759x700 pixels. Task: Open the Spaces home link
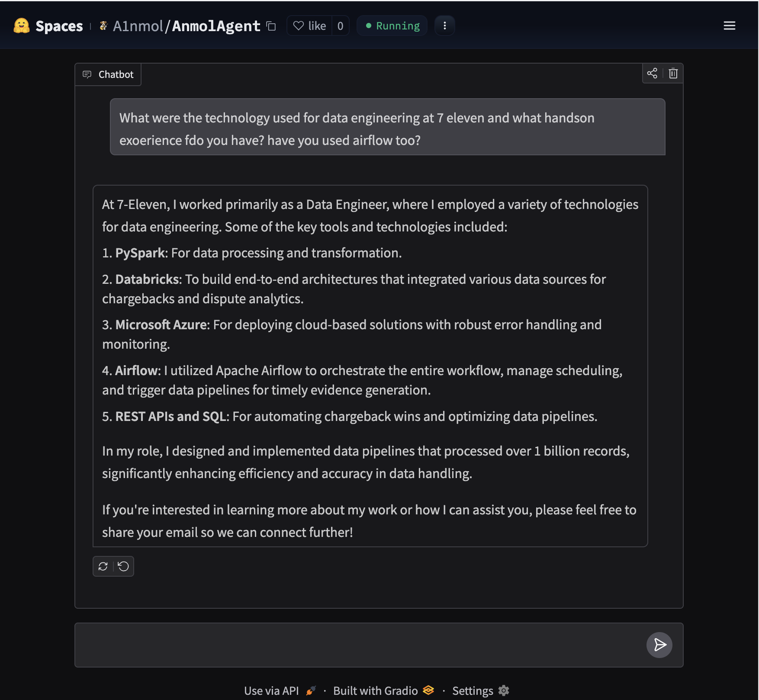(59, 26)
